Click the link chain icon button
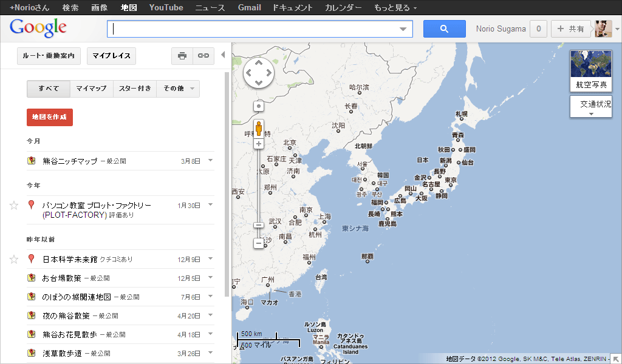This screenshot has width=622, height=364. coord(203,56)
